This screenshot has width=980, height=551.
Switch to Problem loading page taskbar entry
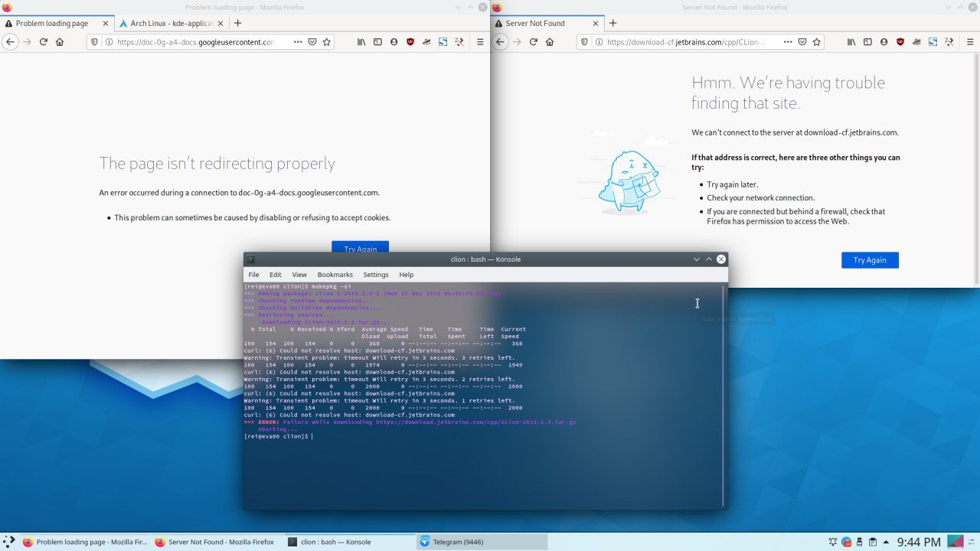coord(85,542)
